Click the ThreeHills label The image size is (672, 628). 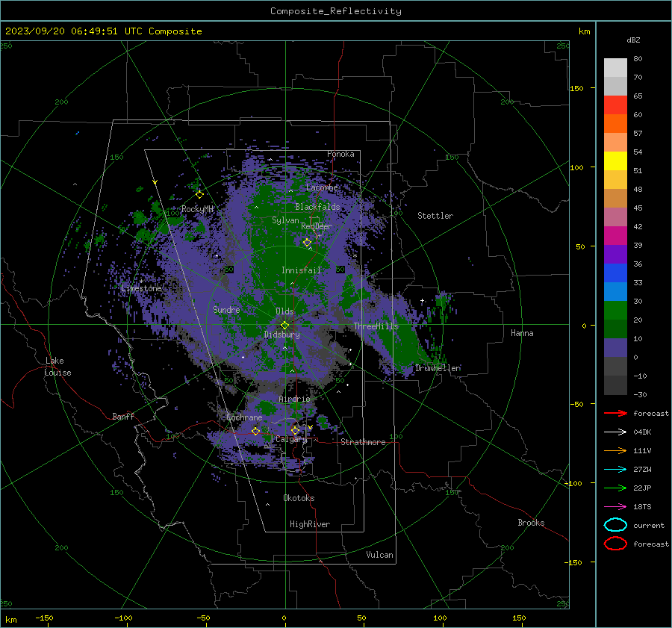376,326
